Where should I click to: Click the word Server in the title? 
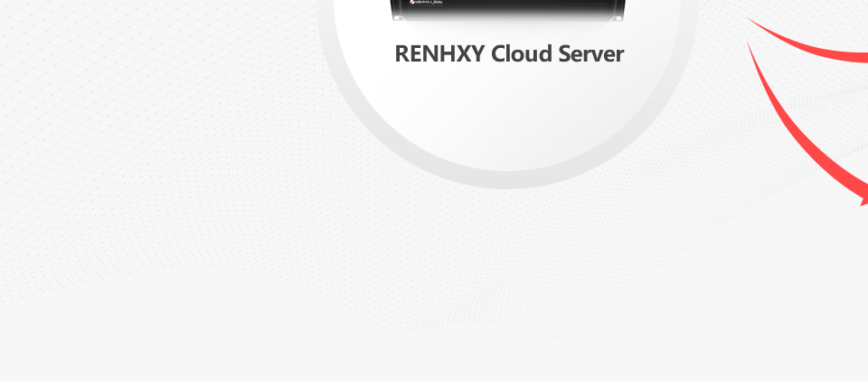[591, 53]
